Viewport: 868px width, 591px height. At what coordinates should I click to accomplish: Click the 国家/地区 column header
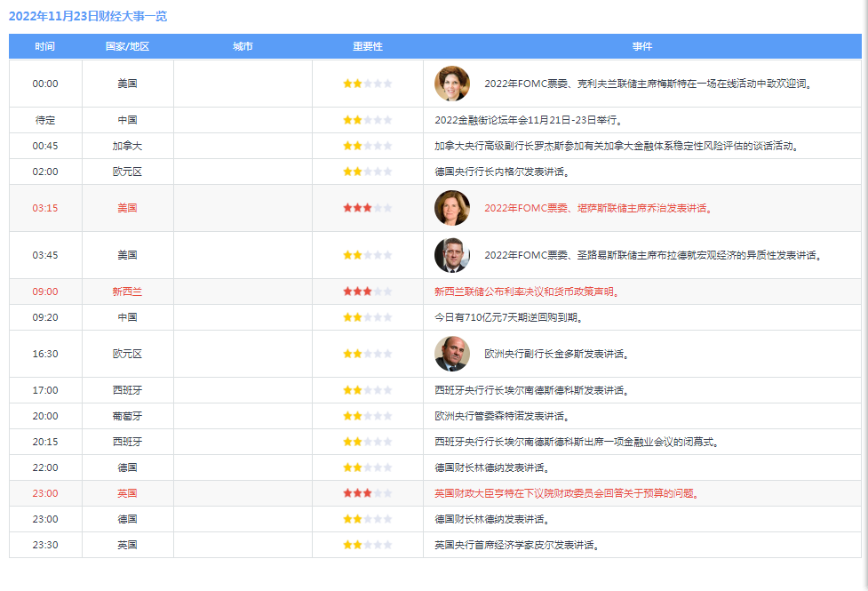pos(127,46)
